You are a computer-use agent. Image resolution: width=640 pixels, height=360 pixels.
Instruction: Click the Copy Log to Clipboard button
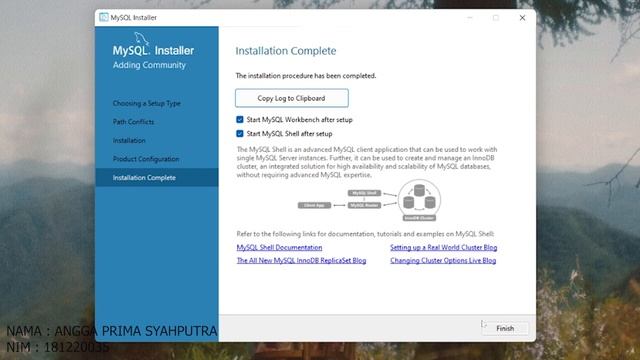291,98
